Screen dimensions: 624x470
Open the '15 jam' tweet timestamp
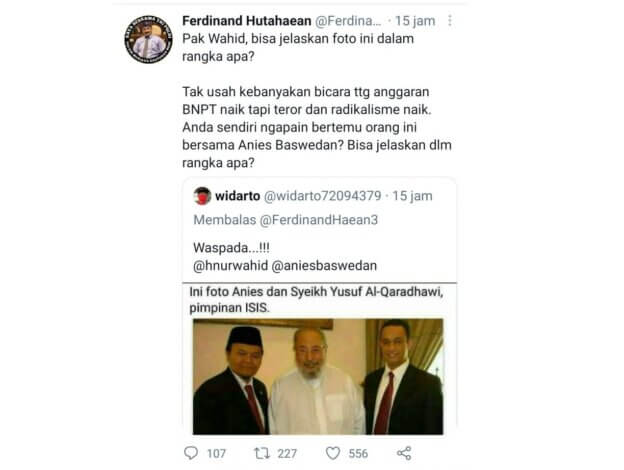[x=415, y=21]
